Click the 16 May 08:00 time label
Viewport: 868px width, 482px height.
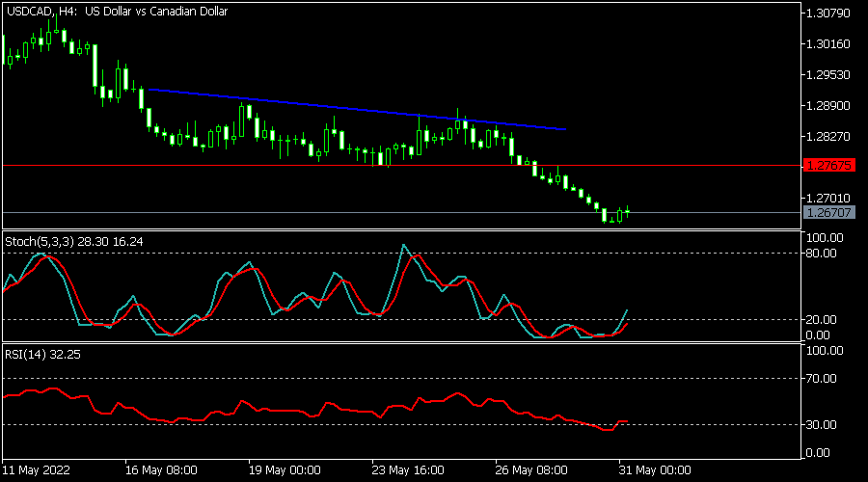(161, 470)
